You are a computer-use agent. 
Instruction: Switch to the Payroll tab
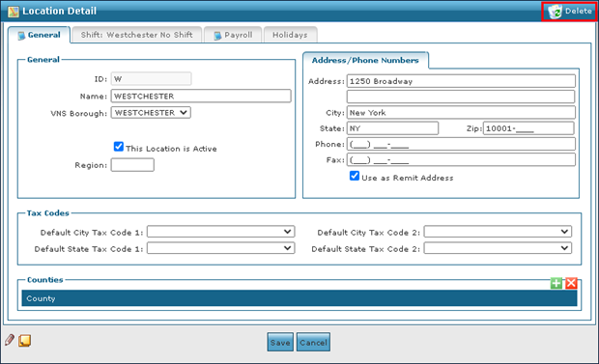point(233,35)
